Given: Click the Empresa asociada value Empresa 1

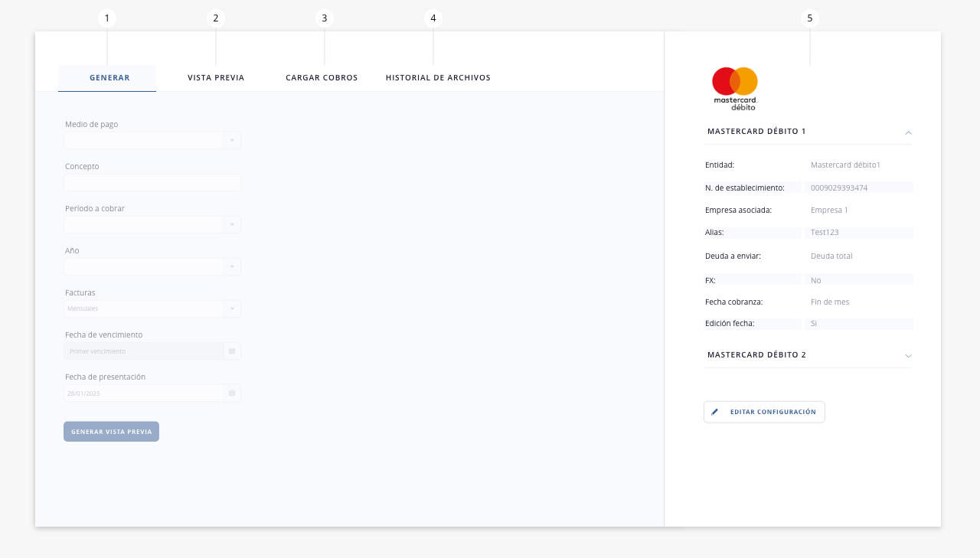Looking at the screenshot, I should (x=829, y=210).
